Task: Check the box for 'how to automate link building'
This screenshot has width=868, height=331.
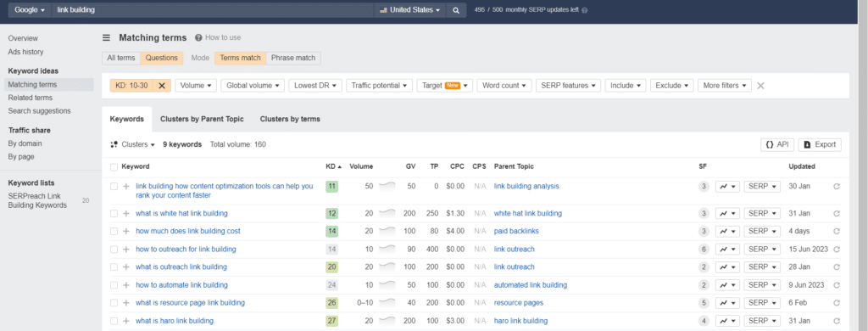Action: pos(114,285)
